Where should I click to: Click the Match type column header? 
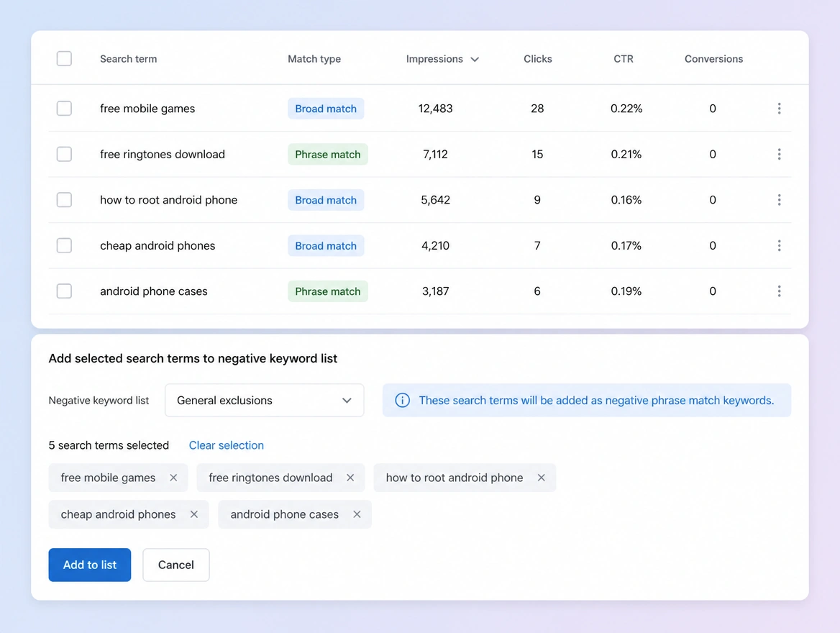click(314, 59)
